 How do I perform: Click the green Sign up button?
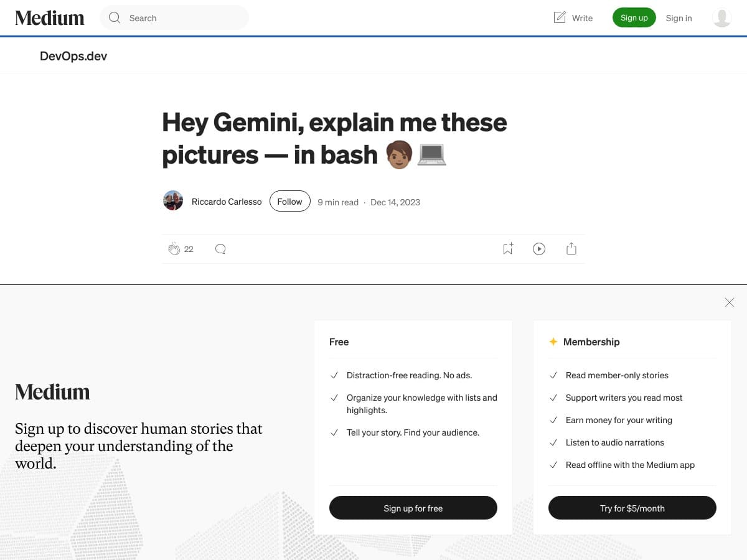click(634, 18)
